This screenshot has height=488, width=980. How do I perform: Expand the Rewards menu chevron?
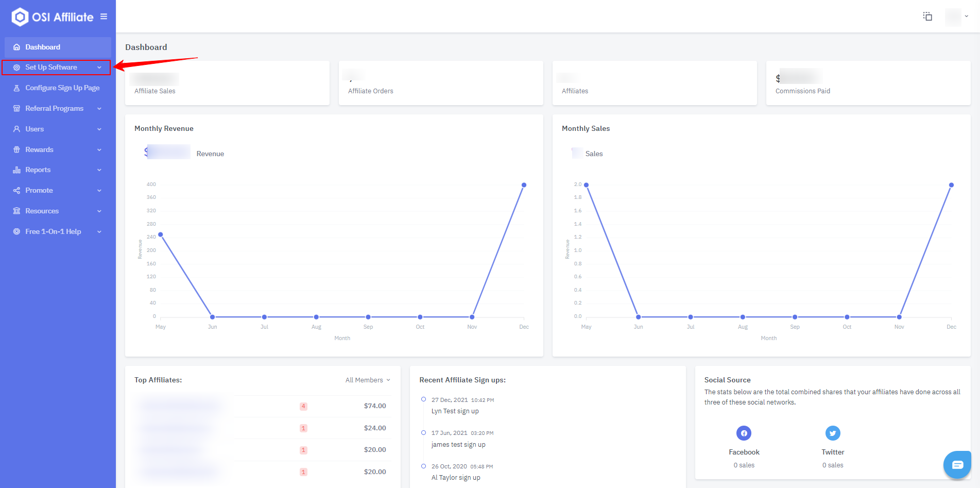point(99,150)
